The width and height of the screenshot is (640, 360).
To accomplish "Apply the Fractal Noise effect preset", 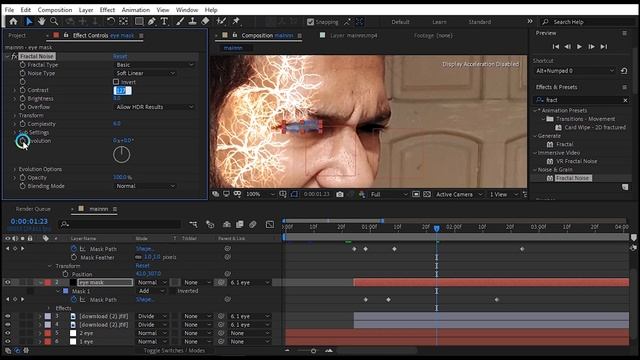I will 573,178.
